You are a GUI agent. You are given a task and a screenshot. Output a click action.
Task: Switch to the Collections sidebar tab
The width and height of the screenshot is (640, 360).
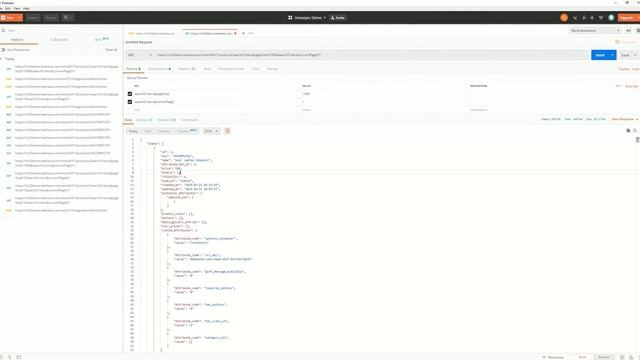[59, 40]
